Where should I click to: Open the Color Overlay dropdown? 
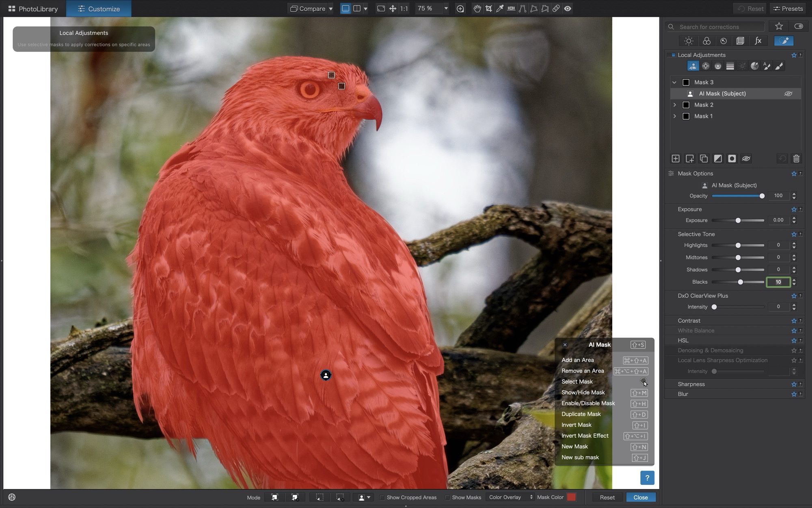pyautogui.click(x=510, y=497)
